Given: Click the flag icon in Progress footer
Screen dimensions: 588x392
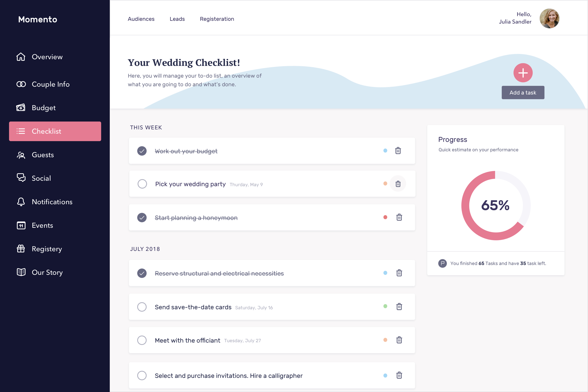Looking at the screenshot, I should [442, 263].
